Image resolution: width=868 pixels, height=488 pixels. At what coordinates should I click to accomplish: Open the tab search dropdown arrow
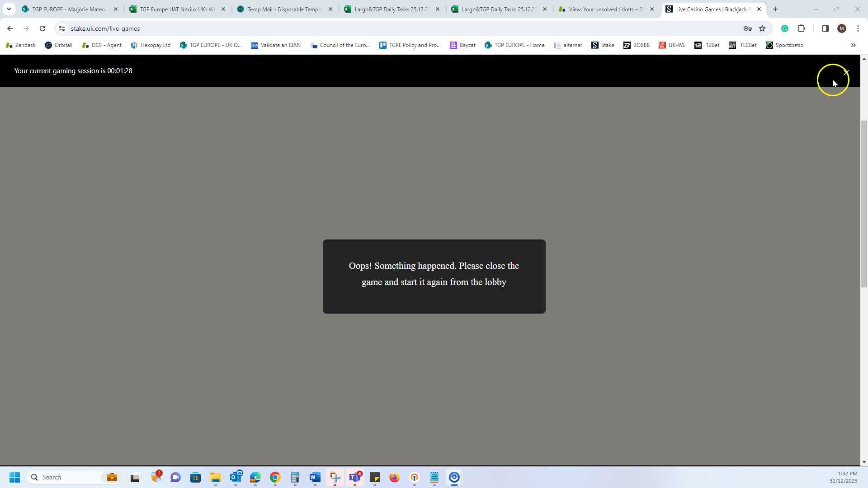[9, 9]
